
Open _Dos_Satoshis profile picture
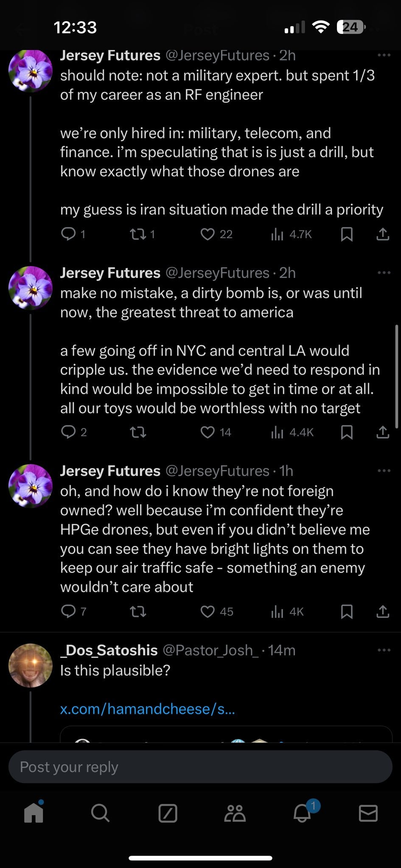coord(31,665)
